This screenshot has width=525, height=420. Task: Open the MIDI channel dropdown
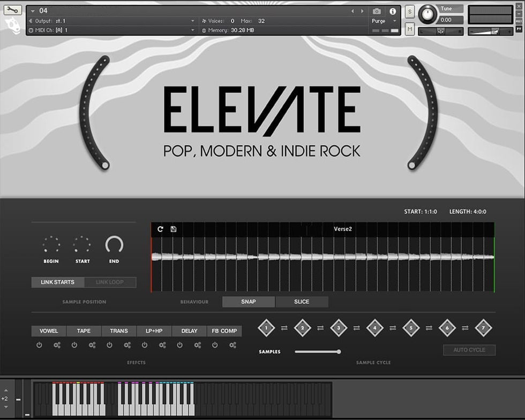pos(193,30)
